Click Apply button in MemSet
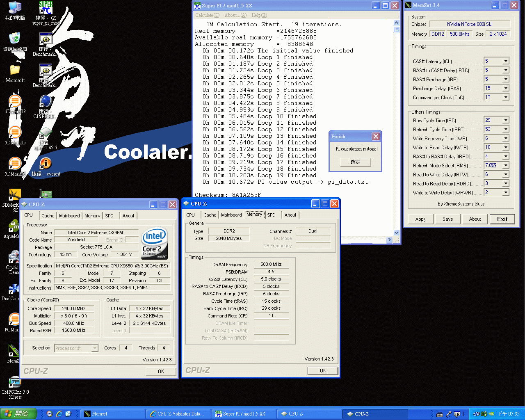This screenshot has width=525, height=420. point(421,219)
